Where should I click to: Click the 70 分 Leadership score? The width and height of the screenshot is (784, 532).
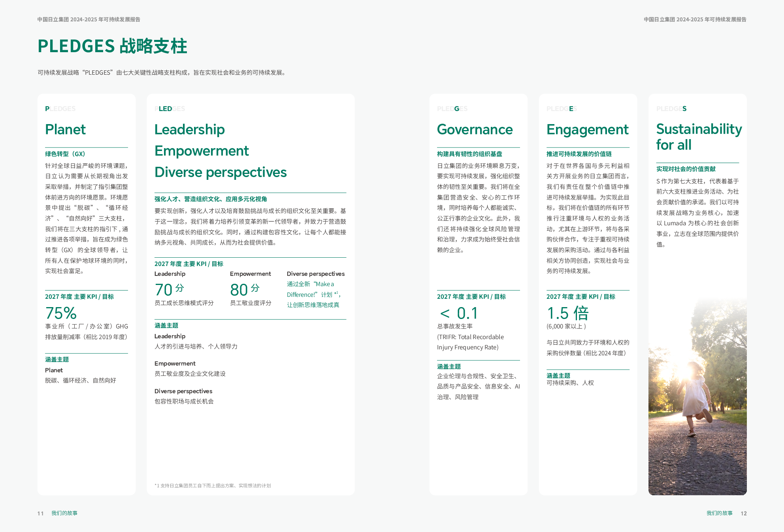pos(169,290)
